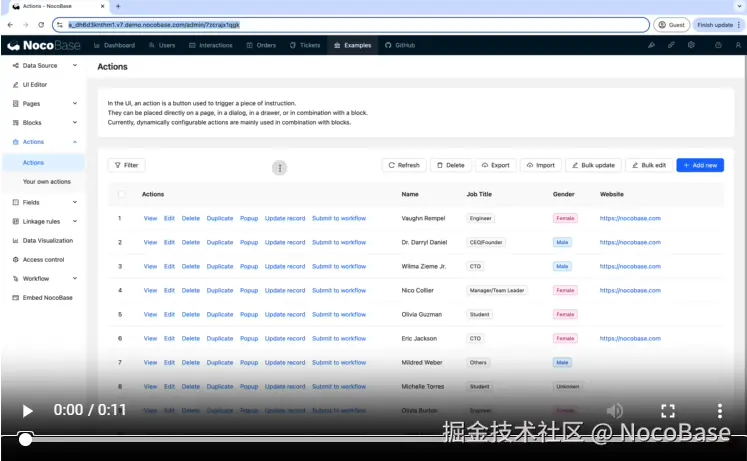The image size is (747, 461).
Task: Open the Orders menu
Action: coord(261,45)
